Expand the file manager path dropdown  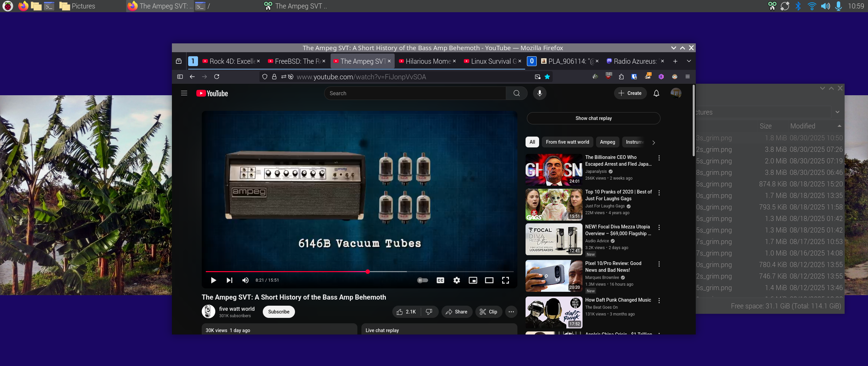[x=837, y=112]
